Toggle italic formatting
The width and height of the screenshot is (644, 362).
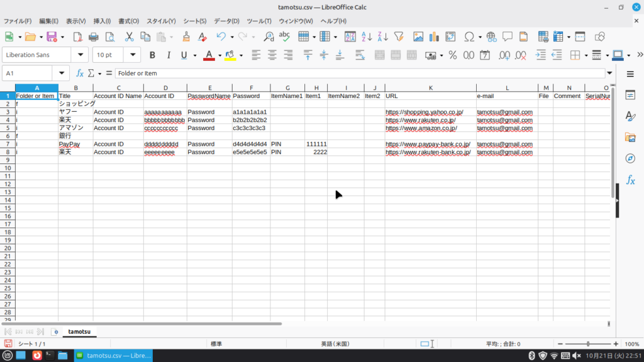pyautogui.click(x=169, y=55)
